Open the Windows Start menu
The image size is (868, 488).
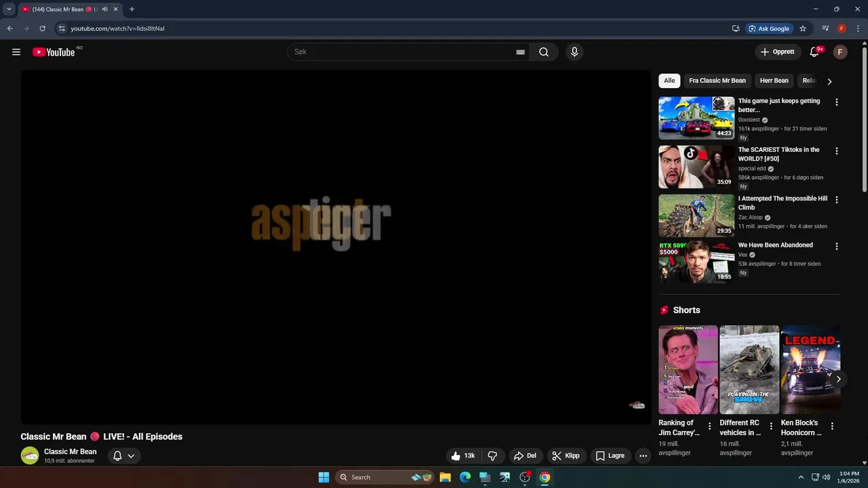[324, 477]
